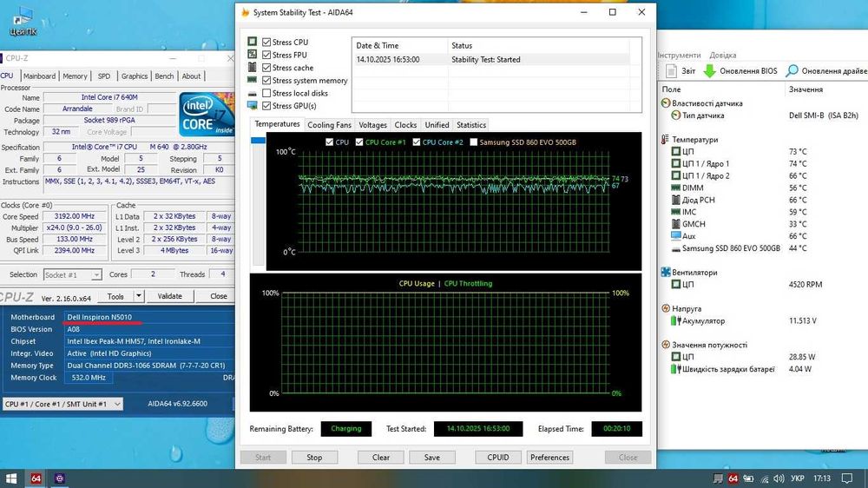The image size is (868, 488).
Task: Click the Акумулятор battery icon
Action: pos(675,320)
